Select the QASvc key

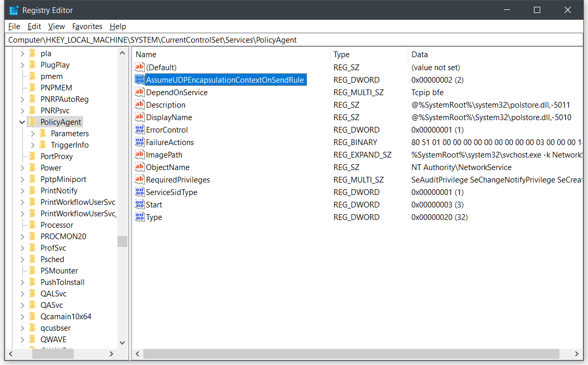pyautogui.click(x=52, y=305)
